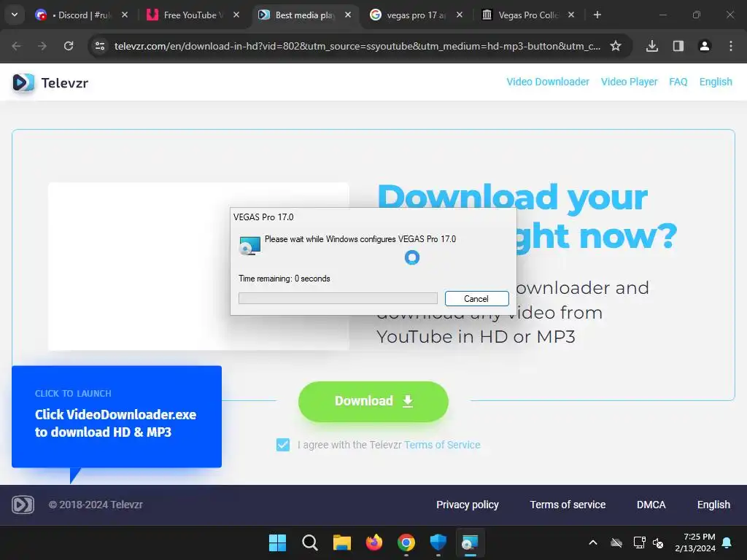Open the Chrome profile icon
747x560 pixels.
(x=705, y=46)
